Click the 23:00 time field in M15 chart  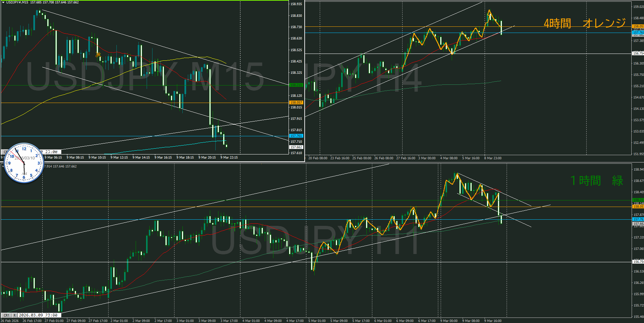(51, 152)
